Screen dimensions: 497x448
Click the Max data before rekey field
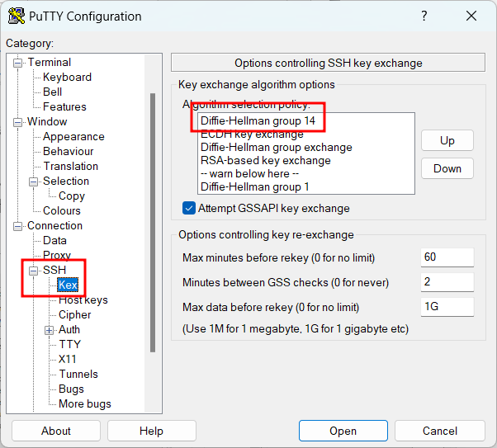coord(447,306)
